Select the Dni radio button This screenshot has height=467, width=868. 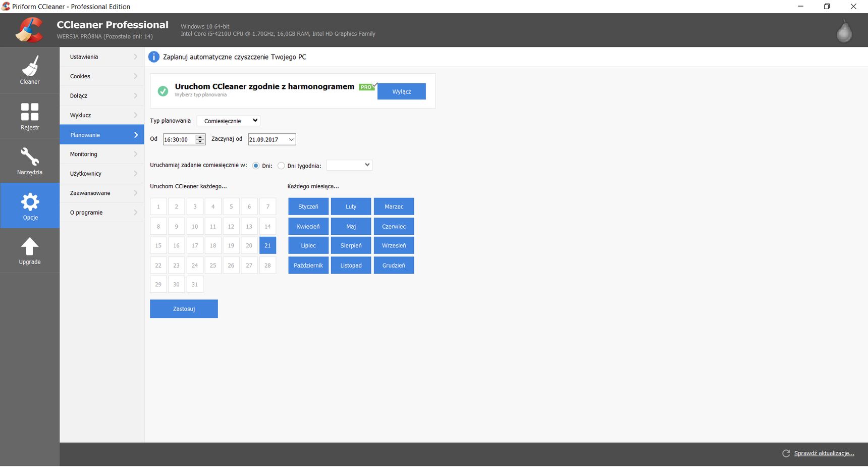[256, 166]
